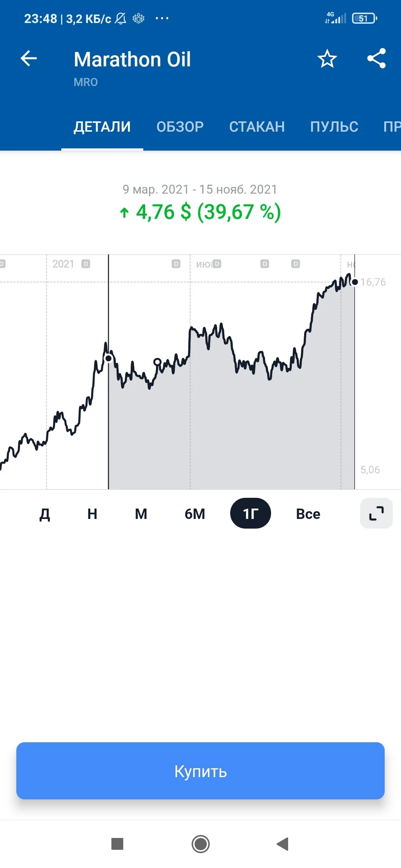The height and width of the screenshot is (868, 401).
Task: Open the ПУЛЬС tab
Action: click(x=334, y=127)
